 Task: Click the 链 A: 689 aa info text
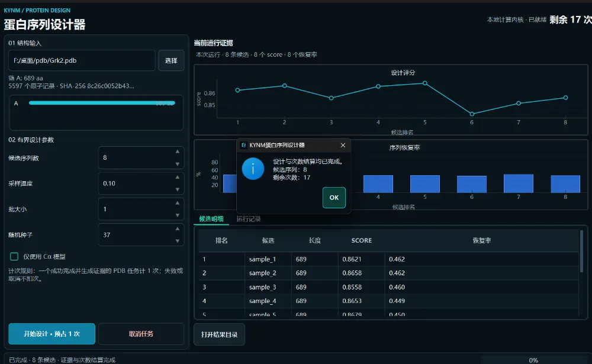click(x=25, y=78)
